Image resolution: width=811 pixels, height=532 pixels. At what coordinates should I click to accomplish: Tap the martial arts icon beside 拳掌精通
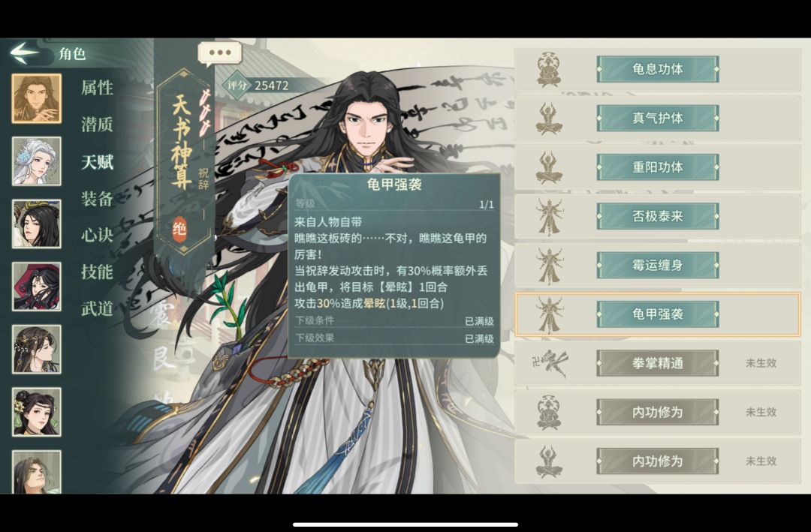coord(550,363)
